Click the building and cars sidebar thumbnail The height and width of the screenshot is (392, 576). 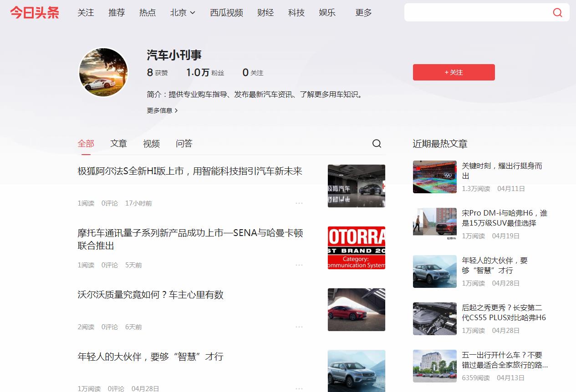[x=435, y=366]
